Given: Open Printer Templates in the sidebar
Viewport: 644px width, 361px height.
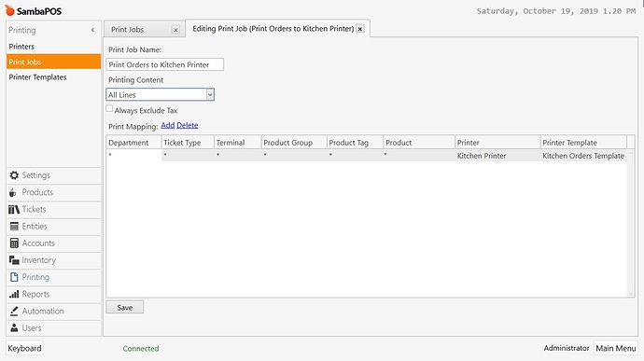Looking at the screenshot, I should pos(53,77).
